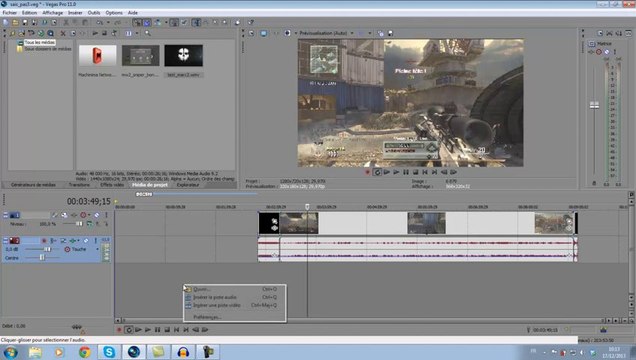Switch to the Transitions tab
636x360 pixels.
(79, 185)
